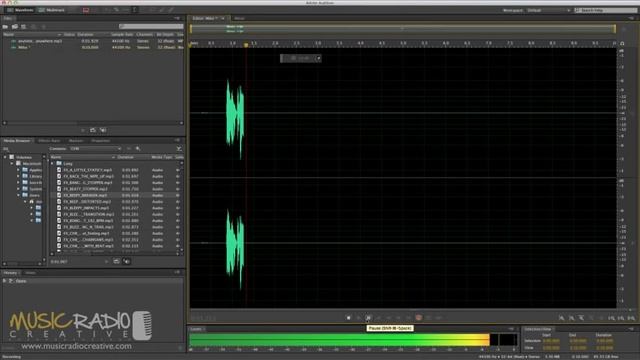Open the Properties tab
The image size is (640, 360).
coord(100,141)
